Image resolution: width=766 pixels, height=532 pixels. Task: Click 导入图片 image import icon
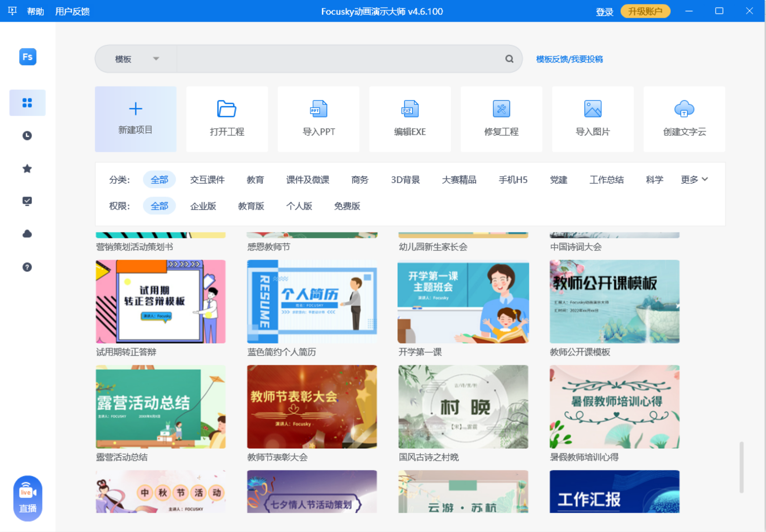[592, 119]
